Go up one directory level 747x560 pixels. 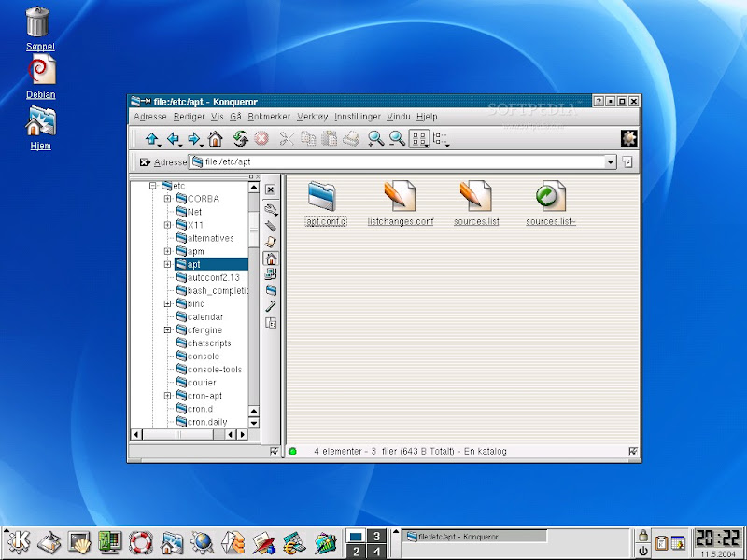click(x=151, y=139)
